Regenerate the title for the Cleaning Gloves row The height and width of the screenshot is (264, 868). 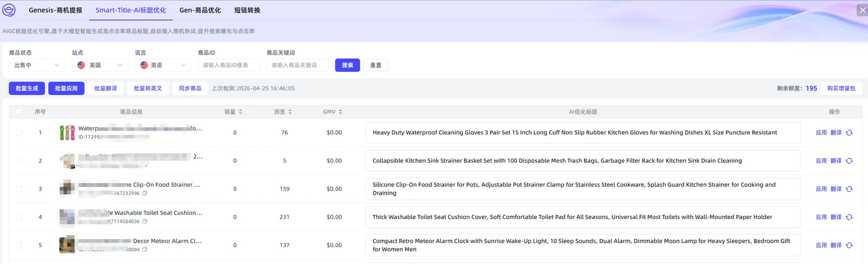(x=849, y=133)
